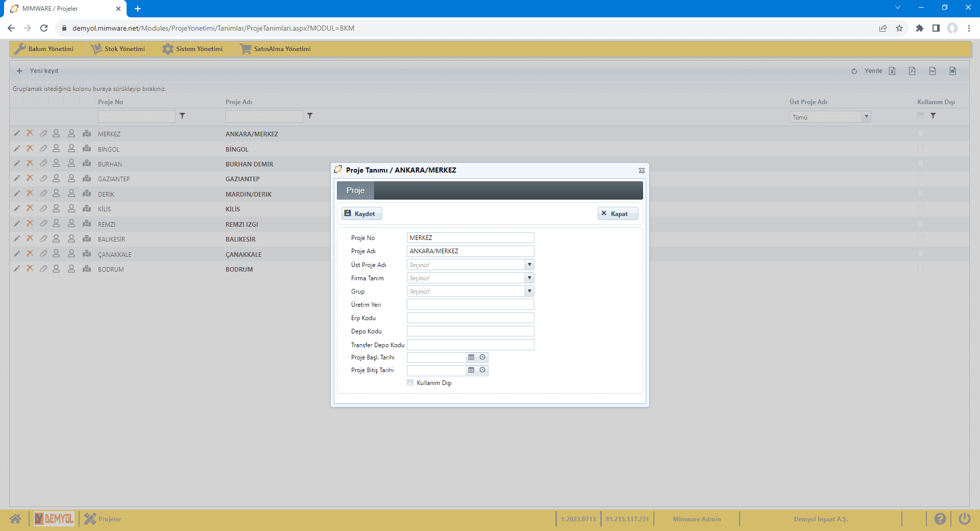
Task: Click the paperclip attachment icon for KİLİS row
Action: tap(43, 208)
